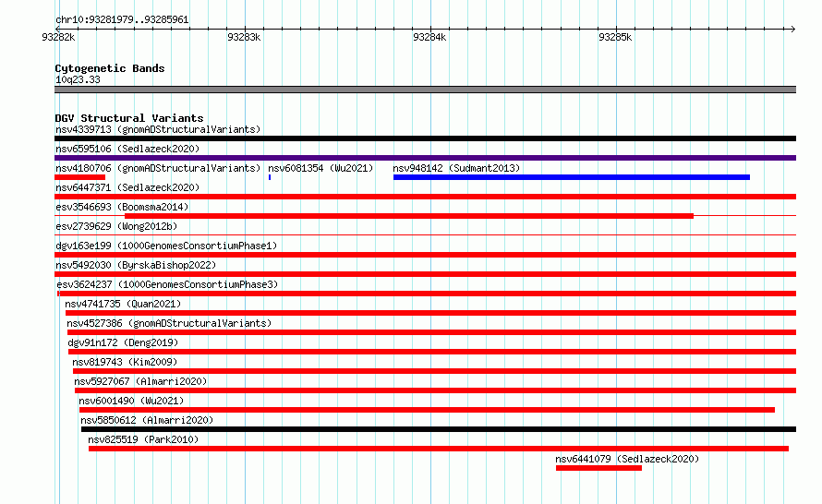Click the red bar under nsv6001490
Screen dimensions: 822x504
428,410
